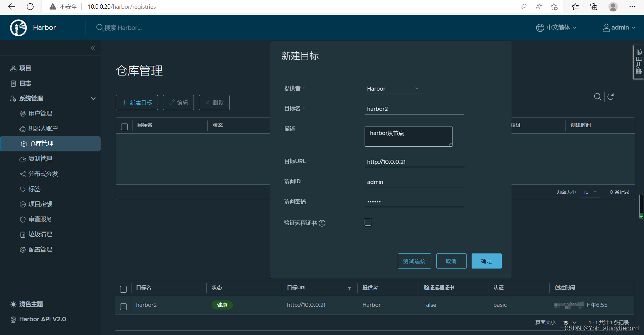Viewport: 644px width, 335px height.
Task: Open the 提供者 Harbor dropdown
Action: coord(393,89)
